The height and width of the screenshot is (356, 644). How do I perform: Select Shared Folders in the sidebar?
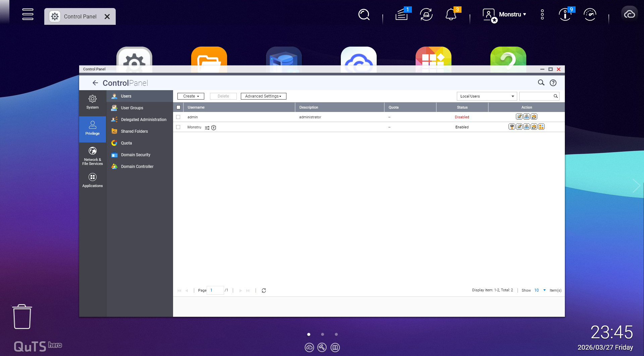tap(134, 131)
